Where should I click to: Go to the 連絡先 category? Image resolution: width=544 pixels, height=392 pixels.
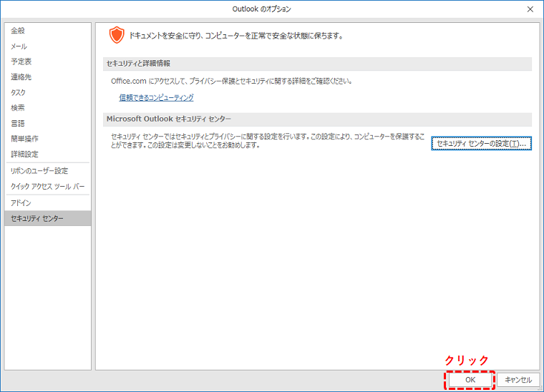[47, 77]
